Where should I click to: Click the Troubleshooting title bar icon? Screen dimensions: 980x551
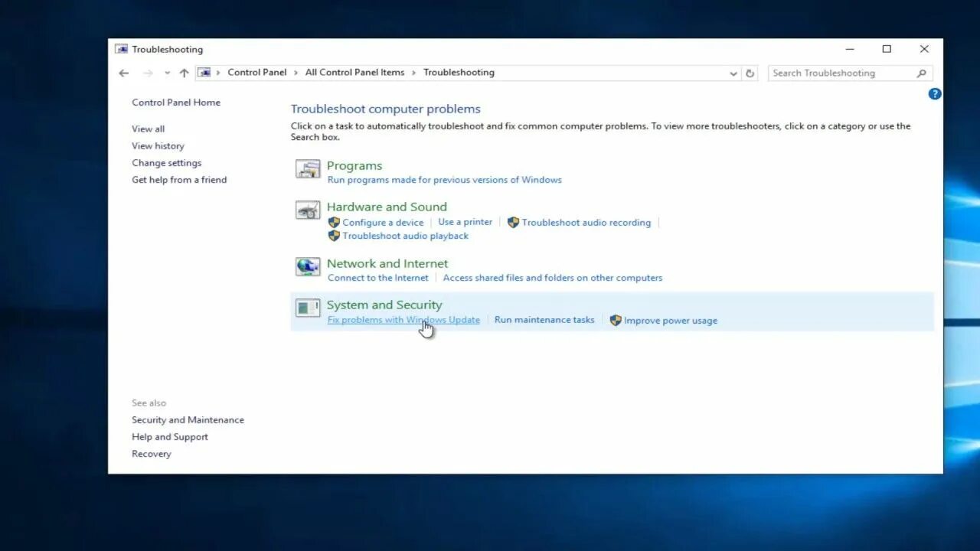[121, 49]
